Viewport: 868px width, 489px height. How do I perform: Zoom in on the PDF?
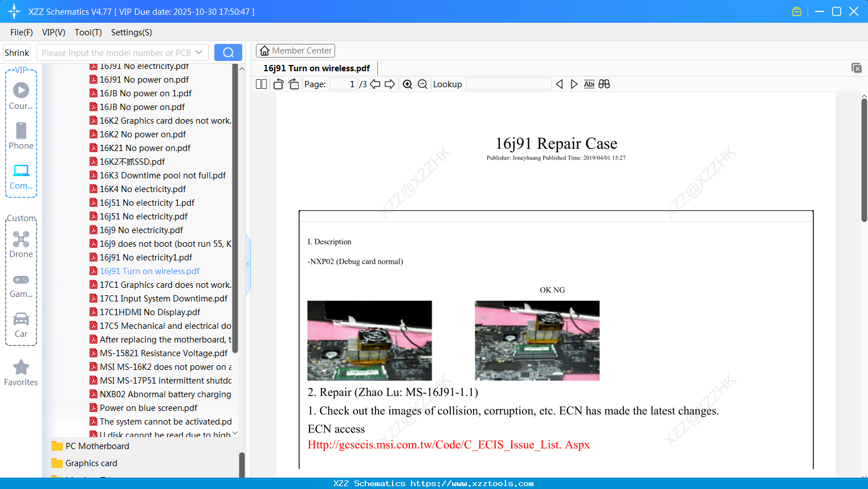[x=407, y=84]
